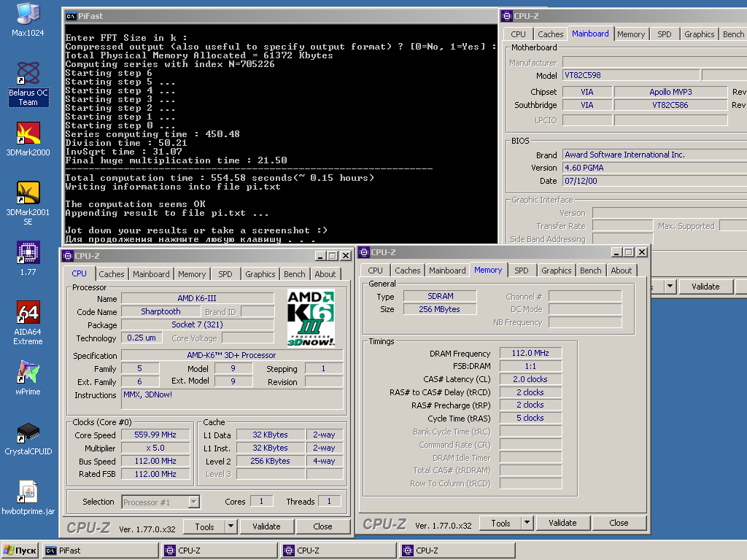This screenshot has width=747, height=560.
Task: Switch to Caches tab in CPU-Z Memory window
Action: click(408, 271)
